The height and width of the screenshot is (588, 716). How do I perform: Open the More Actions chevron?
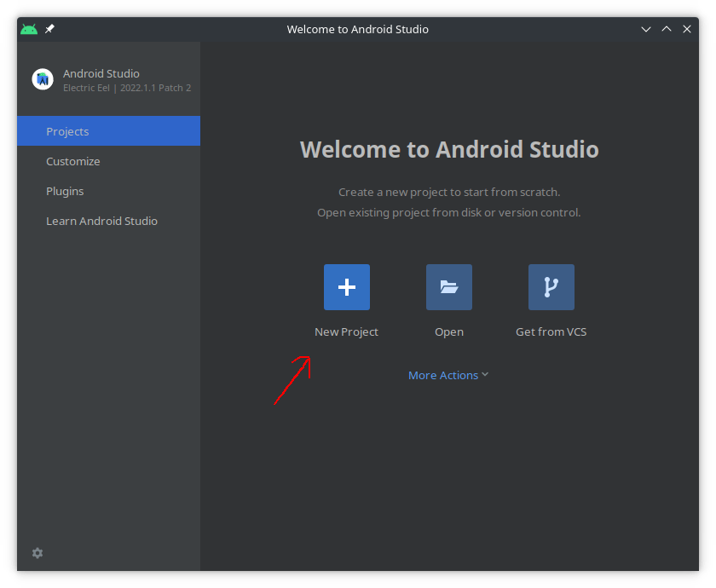(x=485, y=374)
